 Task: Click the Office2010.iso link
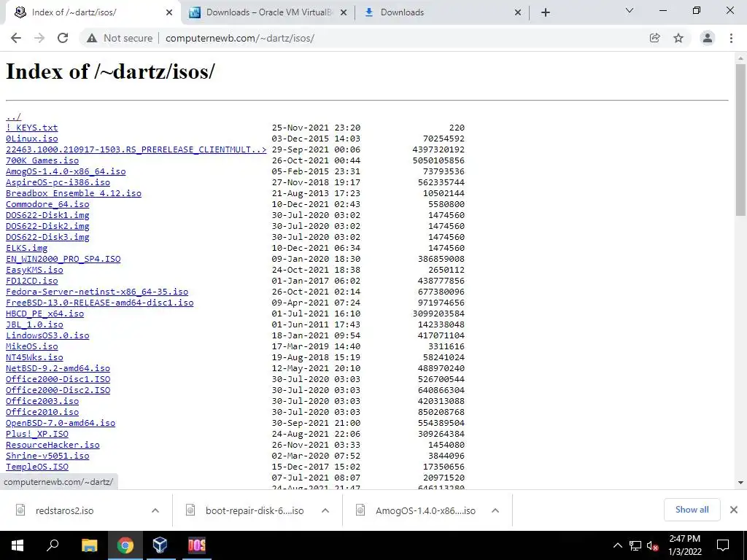click(42, 413)
